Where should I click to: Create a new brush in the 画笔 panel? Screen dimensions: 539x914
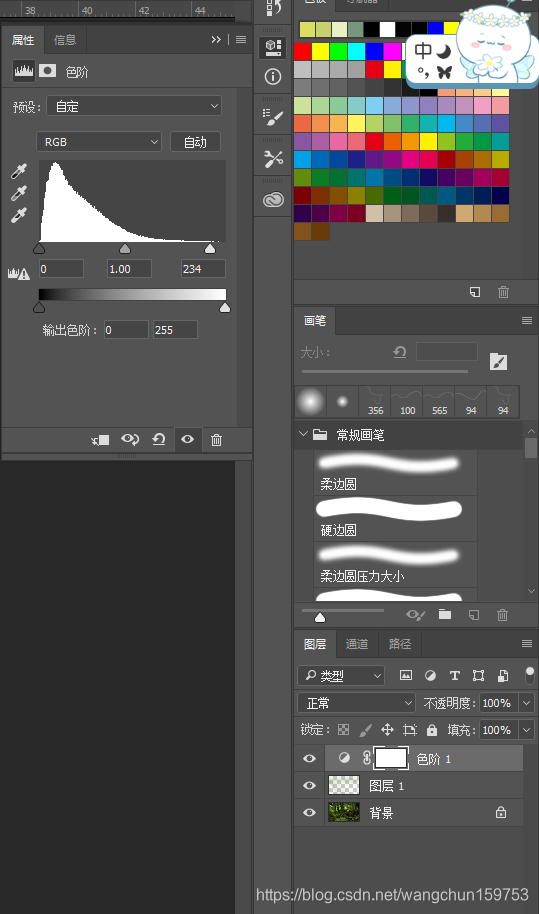pos(474,614)
